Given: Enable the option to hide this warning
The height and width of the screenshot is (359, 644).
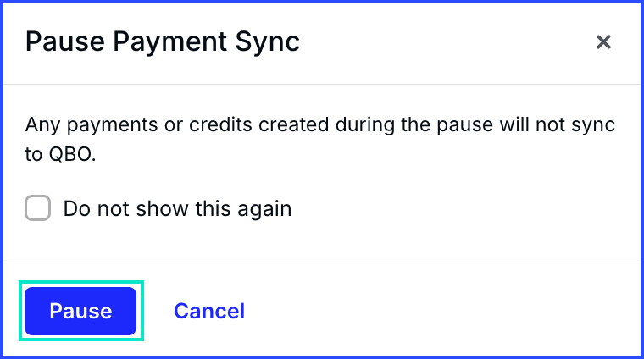Looking at the screenshot, I should (x=38, y=208).
